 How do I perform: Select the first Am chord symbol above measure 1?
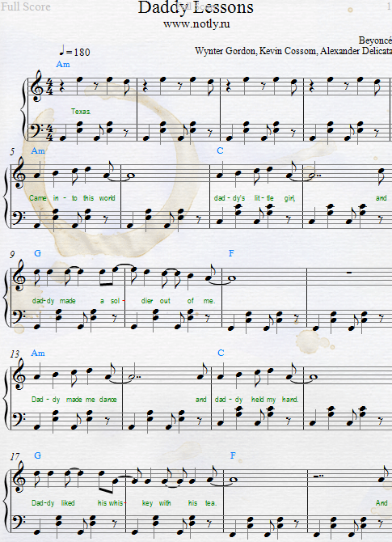point(63,64)
